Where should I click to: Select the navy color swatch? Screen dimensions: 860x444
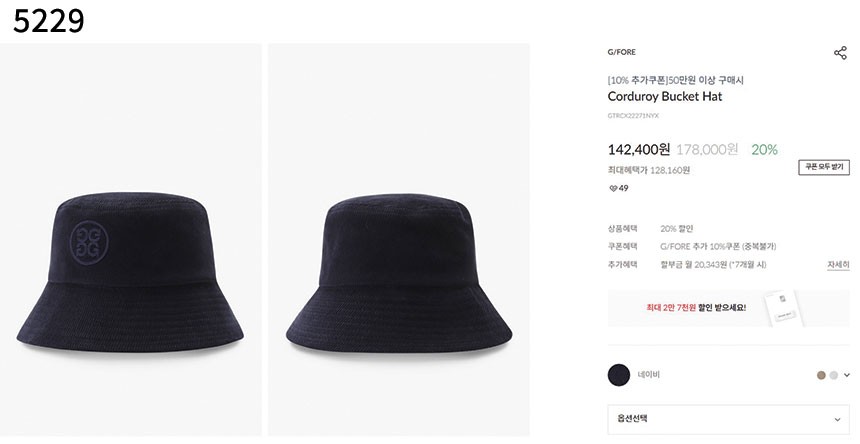(620, 375)
